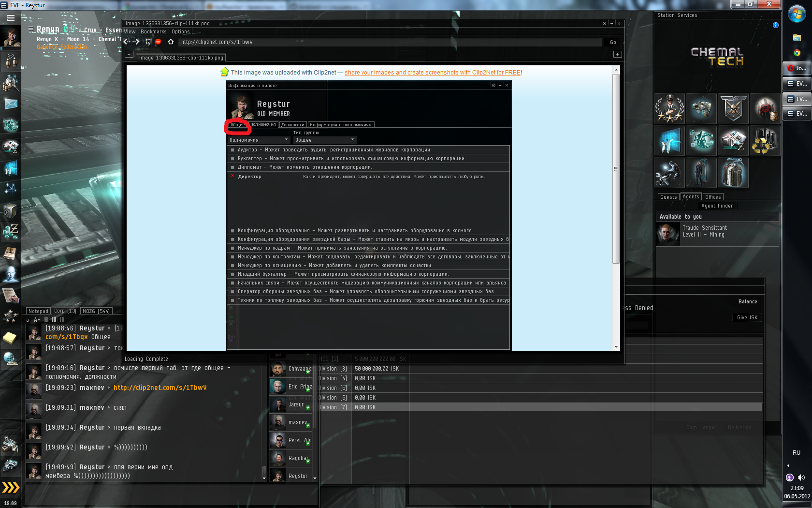The height and width of the screenshot is (508, 812).
Task: Click the Give ISK button
Action: pyautogui.click(x=747, y=317)
